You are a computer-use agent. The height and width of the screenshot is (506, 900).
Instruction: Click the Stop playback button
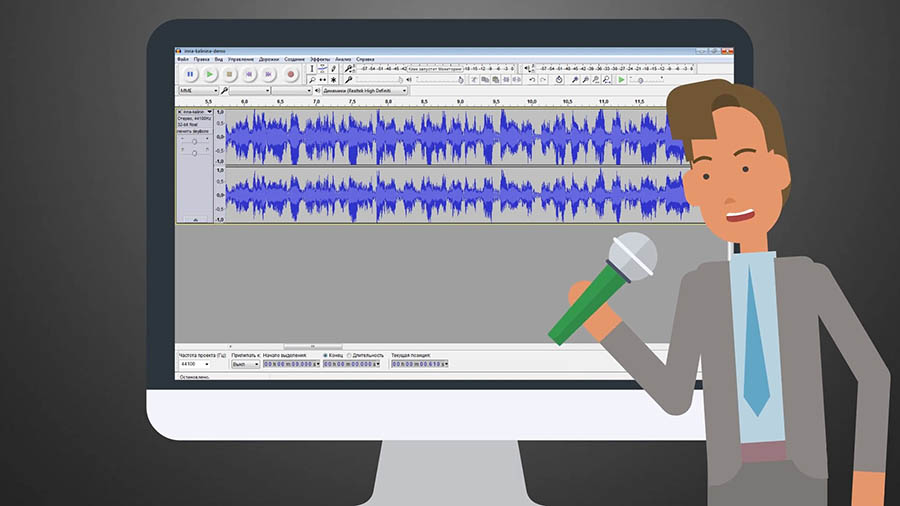(x=230, y=74)
